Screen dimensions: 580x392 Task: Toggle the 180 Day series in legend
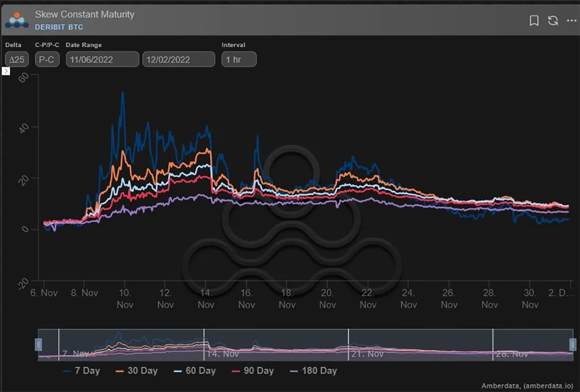point(313,370)
